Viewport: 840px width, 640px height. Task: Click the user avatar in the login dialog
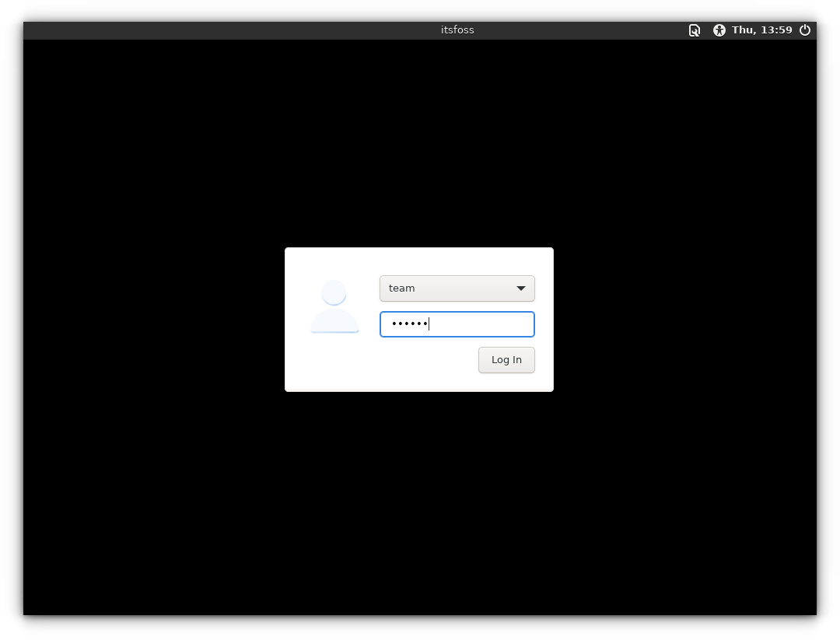pyautogui.click(x=334, y=306)
